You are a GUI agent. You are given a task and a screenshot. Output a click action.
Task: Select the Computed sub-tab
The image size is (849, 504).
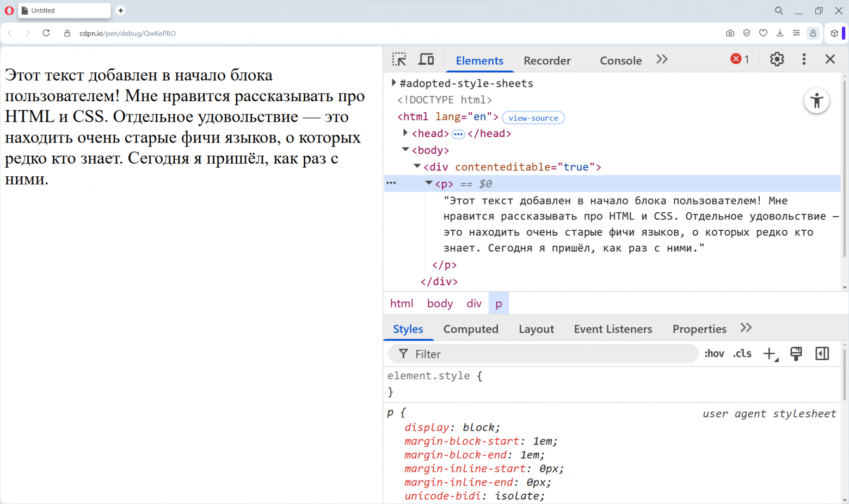click(471, 329)
